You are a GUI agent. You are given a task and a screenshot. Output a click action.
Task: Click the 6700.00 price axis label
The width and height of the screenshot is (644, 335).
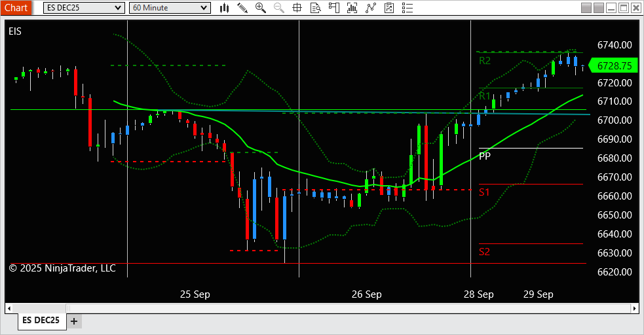point(615,120)
